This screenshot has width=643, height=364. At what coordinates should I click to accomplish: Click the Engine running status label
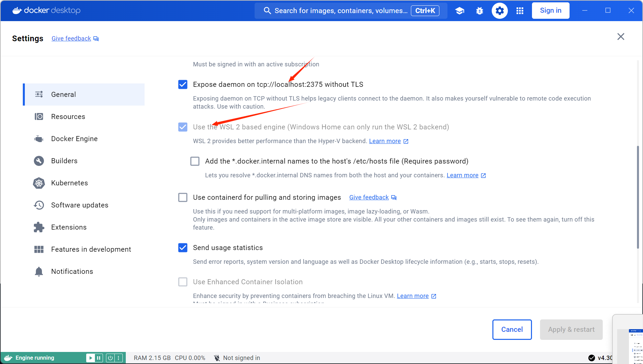point(35,358)
